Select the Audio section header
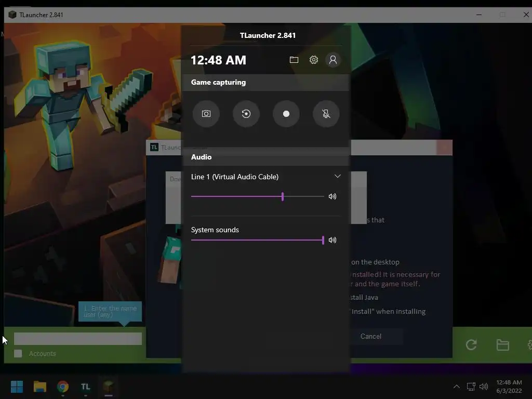 [265, 157]
